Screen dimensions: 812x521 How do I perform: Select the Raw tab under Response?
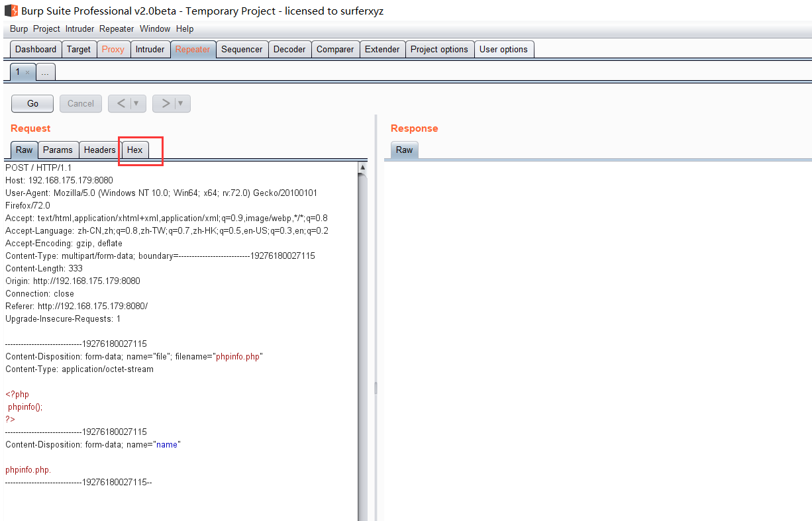405,150
